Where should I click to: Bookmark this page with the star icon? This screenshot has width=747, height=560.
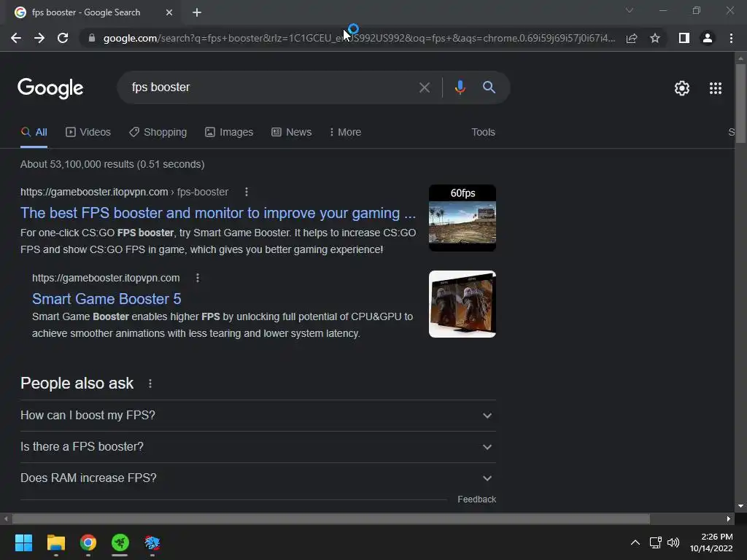[655, 38]
